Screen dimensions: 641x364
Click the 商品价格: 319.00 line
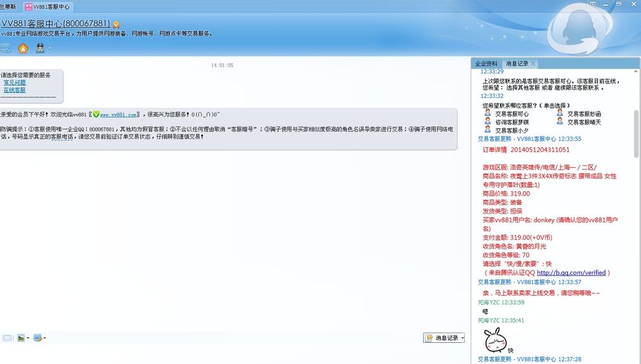506,194
